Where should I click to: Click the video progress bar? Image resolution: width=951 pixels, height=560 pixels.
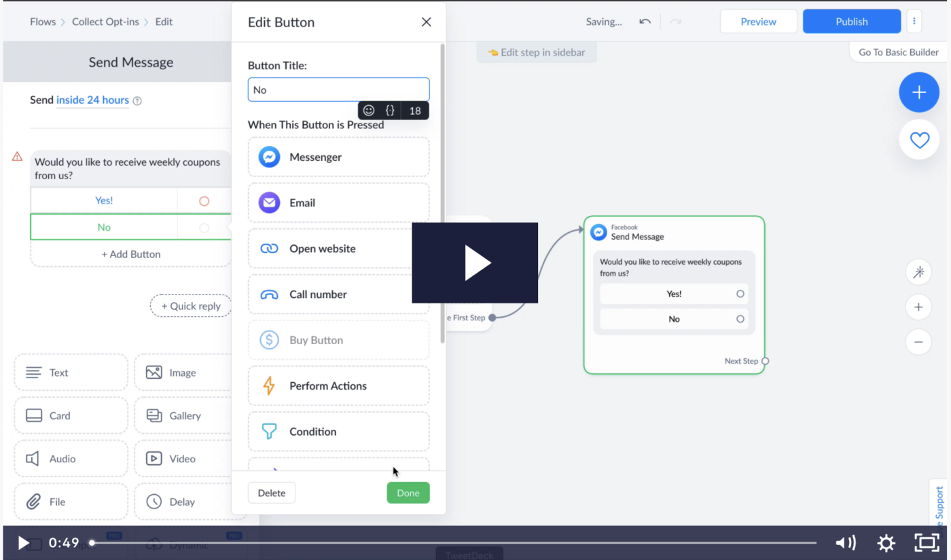[x=454, y=542]
